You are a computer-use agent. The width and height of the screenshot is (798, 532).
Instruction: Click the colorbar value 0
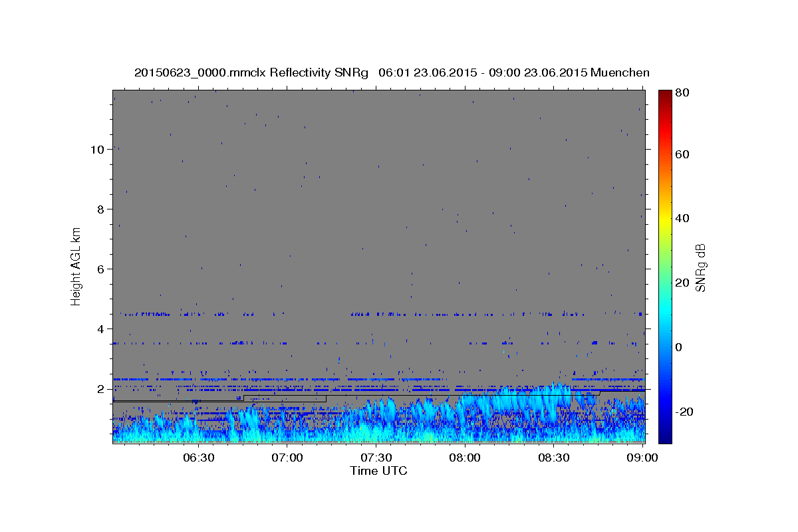680,347
